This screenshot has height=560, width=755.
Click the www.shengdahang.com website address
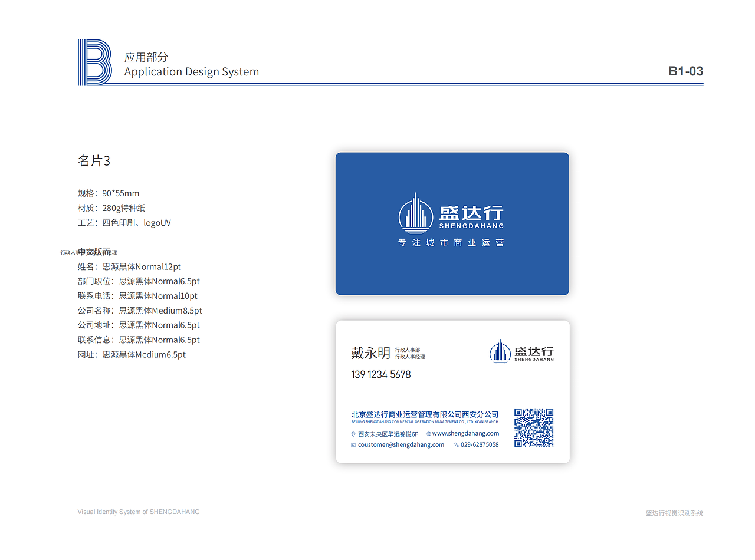coord(465,433)
